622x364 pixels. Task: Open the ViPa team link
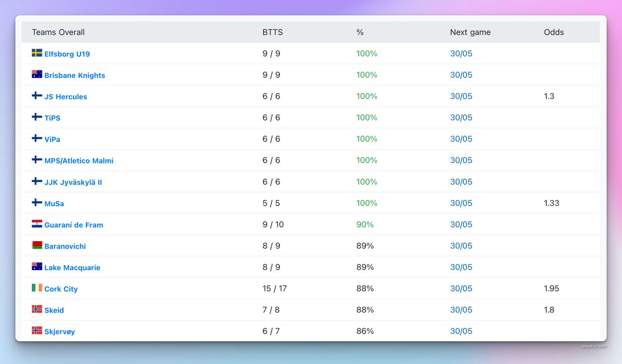[x=52, y=139]
